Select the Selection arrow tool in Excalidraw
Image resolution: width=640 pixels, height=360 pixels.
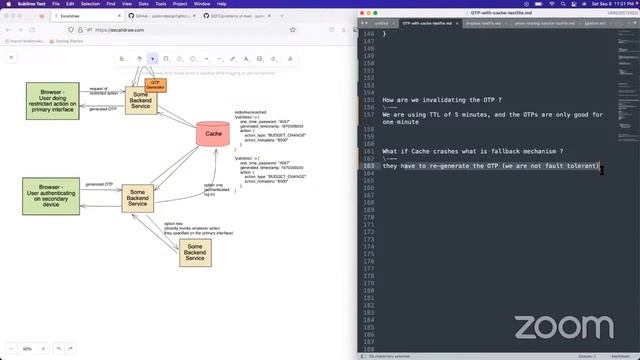click(x=153, y=59)
